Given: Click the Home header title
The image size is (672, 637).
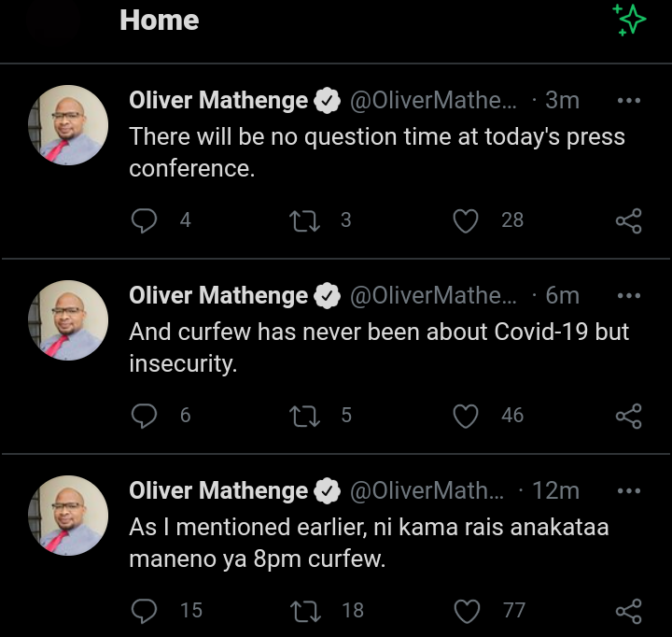Looking at the screenshot, I should tap(159, 21).
